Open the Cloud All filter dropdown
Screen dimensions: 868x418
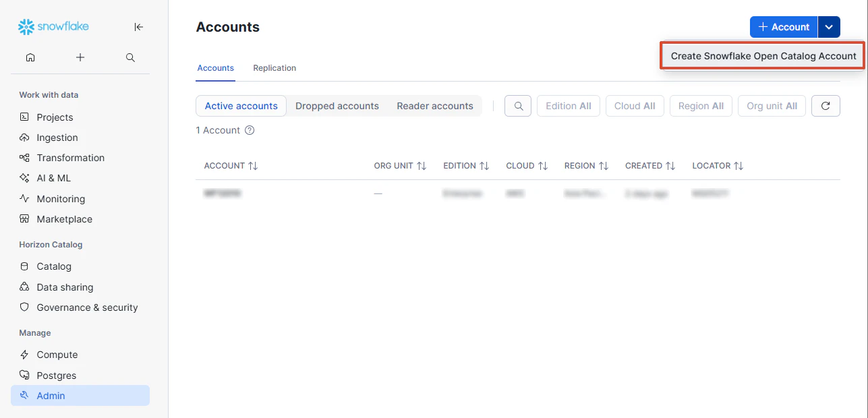pyautogui.click(x=635, y=106)
